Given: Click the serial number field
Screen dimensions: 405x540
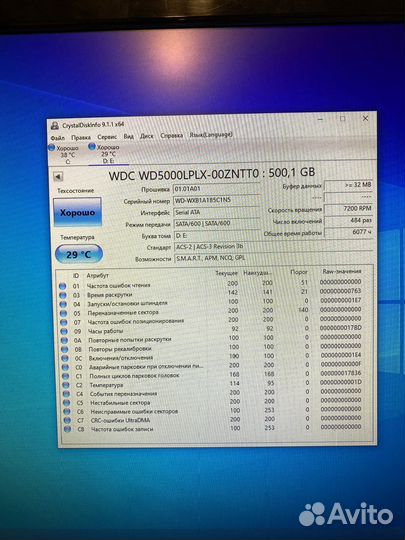Looking at the screenshot, I should (216, 200).
